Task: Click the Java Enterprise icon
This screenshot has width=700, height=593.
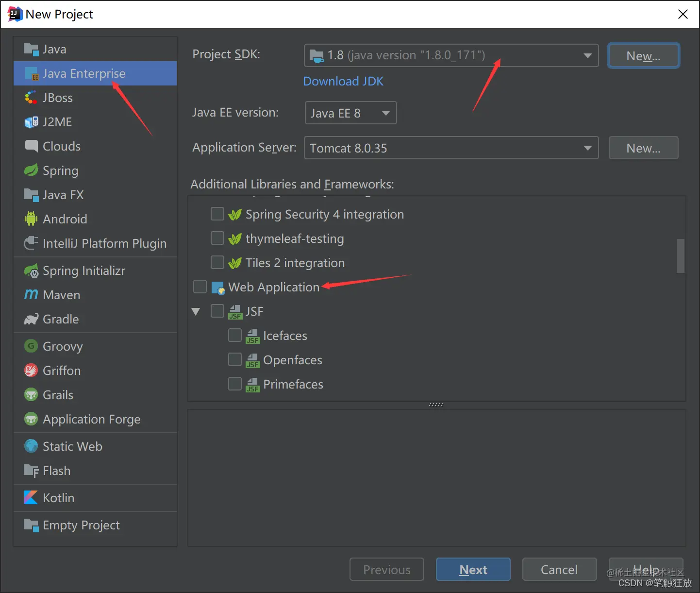Action: [31, 74]
